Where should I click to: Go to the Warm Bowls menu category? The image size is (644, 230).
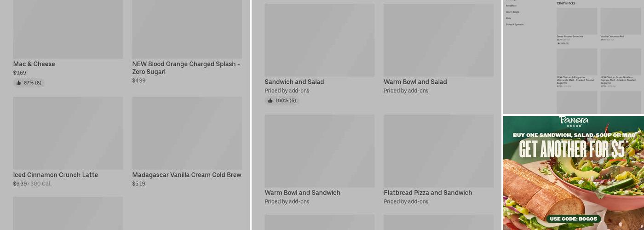pyautogui.click(x=512, y=12)
